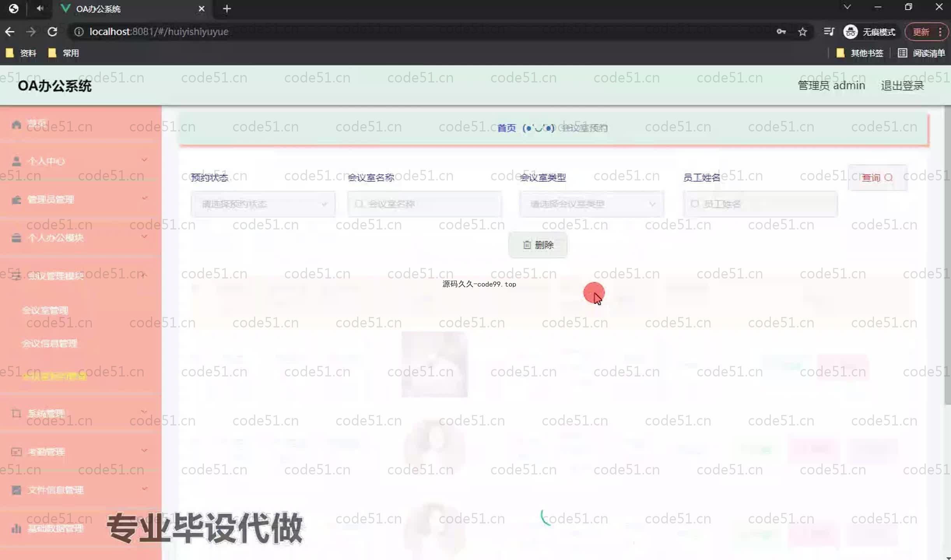
Task: Click the 会议管理模块 sidebar icon
Action: pos(16,276)
